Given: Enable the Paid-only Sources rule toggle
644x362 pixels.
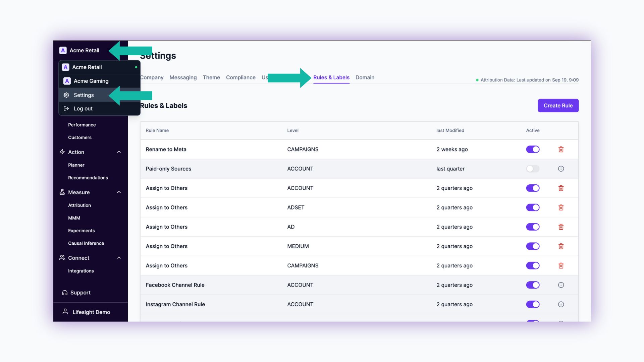Looking at the screenshot, I should click(533, 169).
